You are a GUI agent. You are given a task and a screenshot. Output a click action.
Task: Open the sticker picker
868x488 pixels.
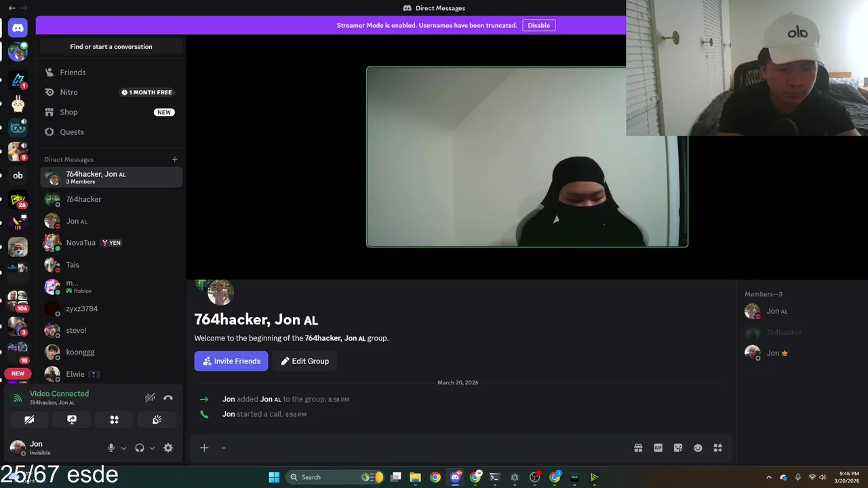pyautogui.click(x=678, y=448)
